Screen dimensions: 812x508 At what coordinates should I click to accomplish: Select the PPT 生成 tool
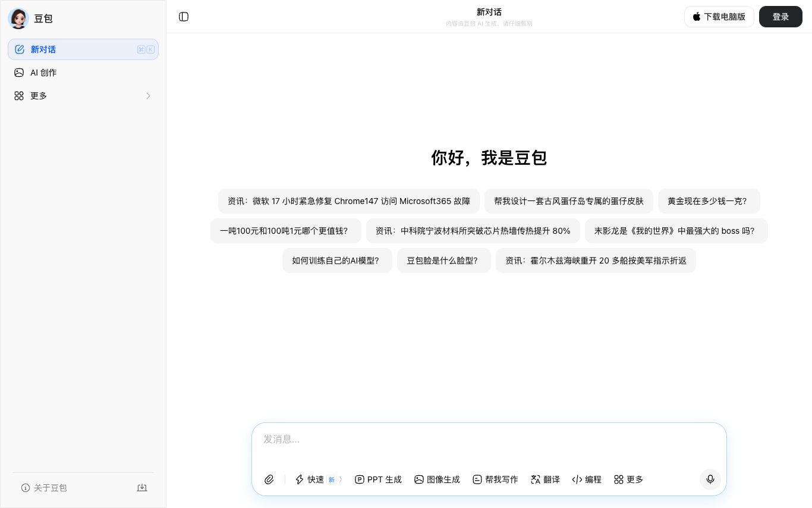click(x=378, y=479)
